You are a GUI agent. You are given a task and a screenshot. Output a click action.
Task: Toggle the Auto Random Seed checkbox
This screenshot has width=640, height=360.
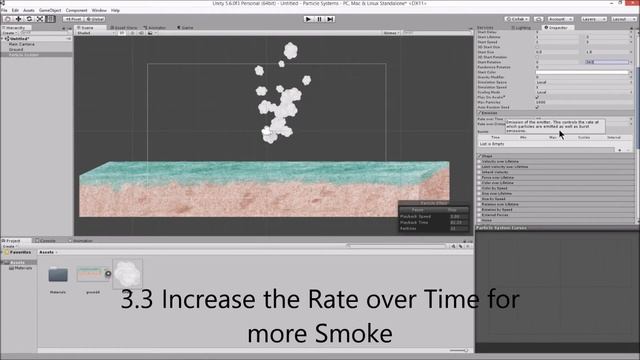click(538, 107)
